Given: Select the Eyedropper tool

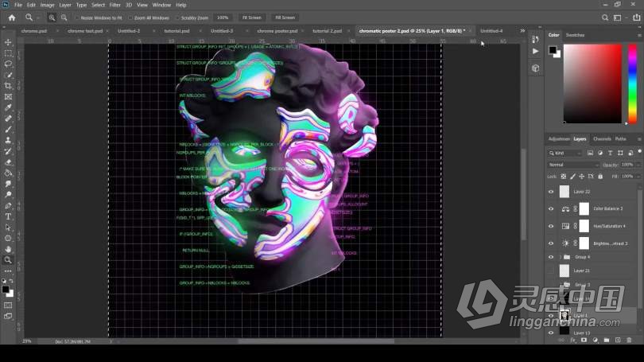Looking at the screenshot, I should coord(8,107).
